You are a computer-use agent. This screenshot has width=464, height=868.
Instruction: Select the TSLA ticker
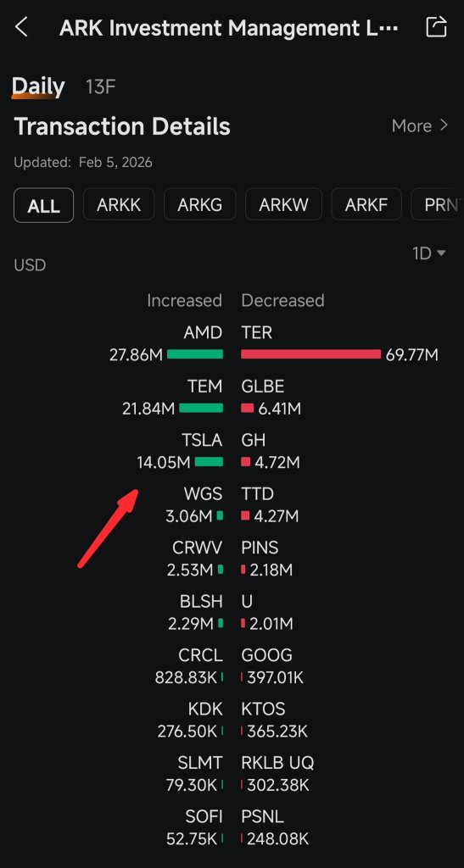[x=202, y=440]
